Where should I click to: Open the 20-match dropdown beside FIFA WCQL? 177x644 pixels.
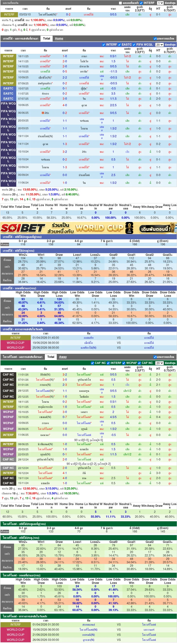tap(159, 45)
